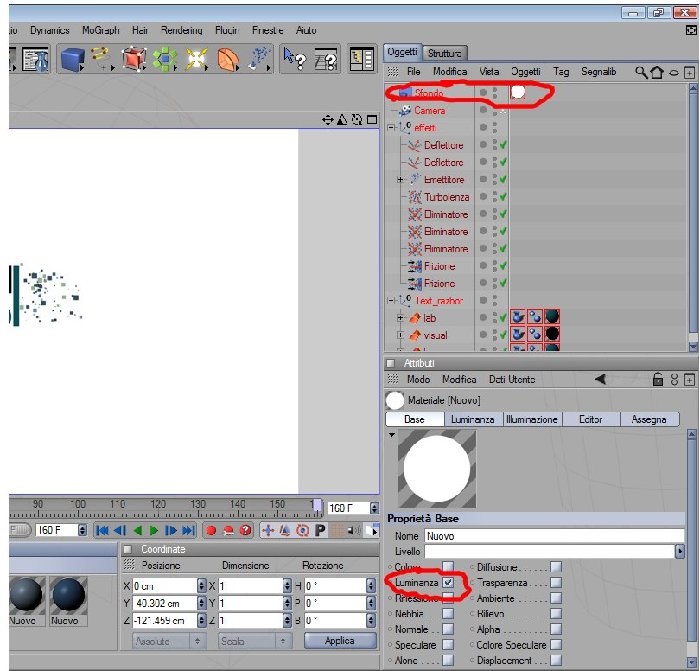Expand the visual object in the tree
This screenshot has width=700, height=671.
400,335
